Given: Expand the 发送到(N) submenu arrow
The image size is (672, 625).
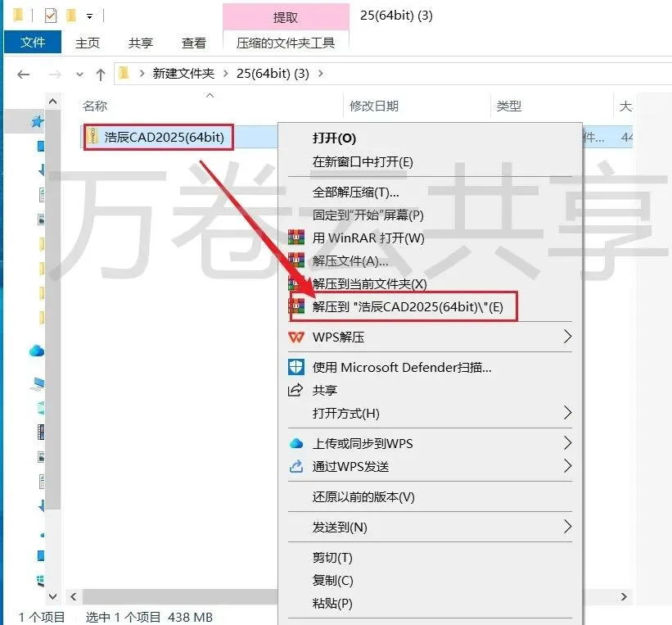Looking at the screenshot, I should pyautogui.click(x=567, y=527).
